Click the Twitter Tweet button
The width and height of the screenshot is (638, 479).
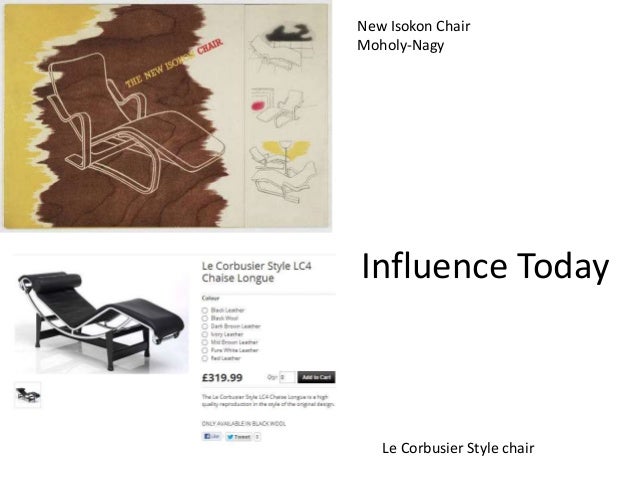pos(238,437)
